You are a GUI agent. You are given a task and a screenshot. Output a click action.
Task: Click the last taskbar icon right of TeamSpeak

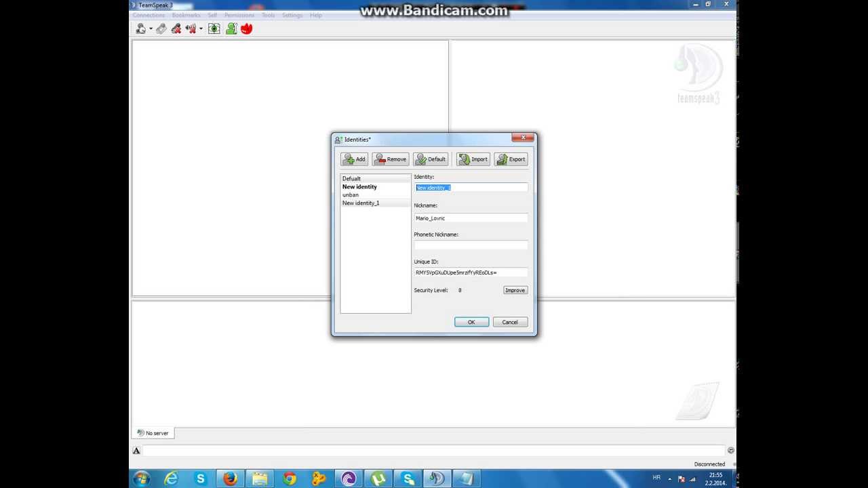(467, 479)
